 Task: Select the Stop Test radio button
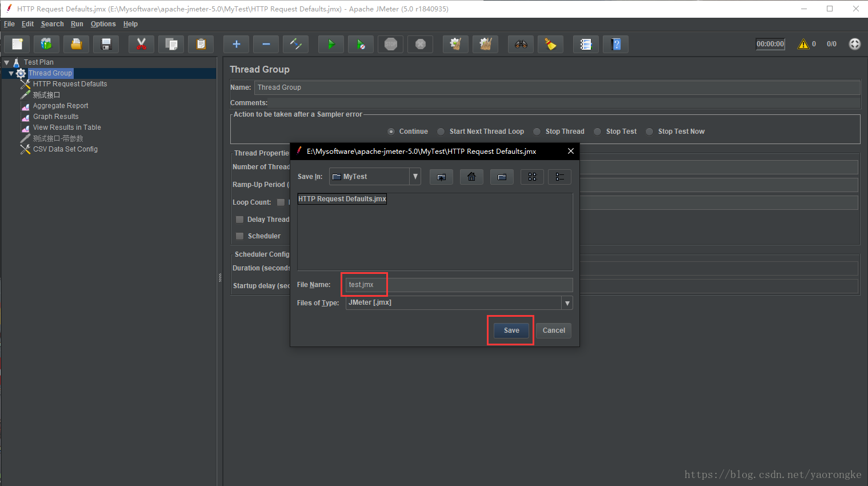point(597,132)
